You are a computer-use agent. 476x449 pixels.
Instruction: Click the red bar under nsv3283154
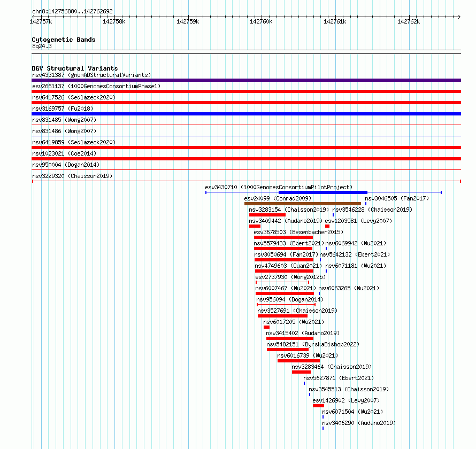click(x=267, y=215)
